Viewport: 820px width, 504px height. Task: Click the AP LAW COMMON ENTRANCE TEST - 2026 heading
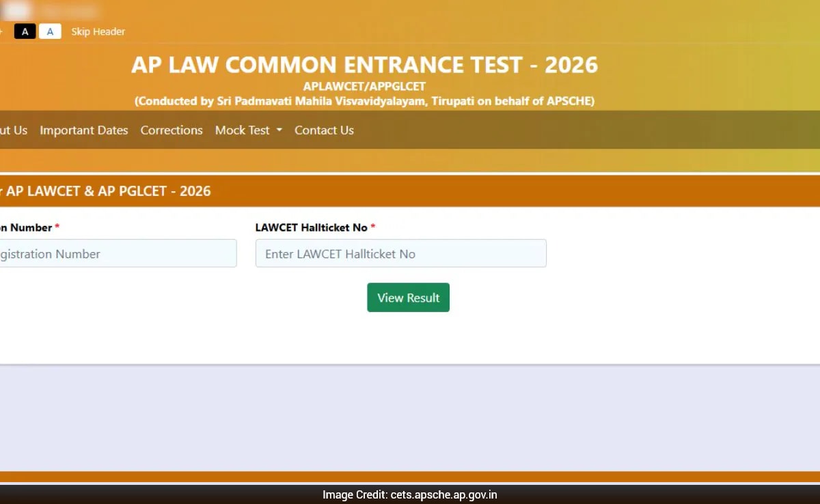coord(365,65)
